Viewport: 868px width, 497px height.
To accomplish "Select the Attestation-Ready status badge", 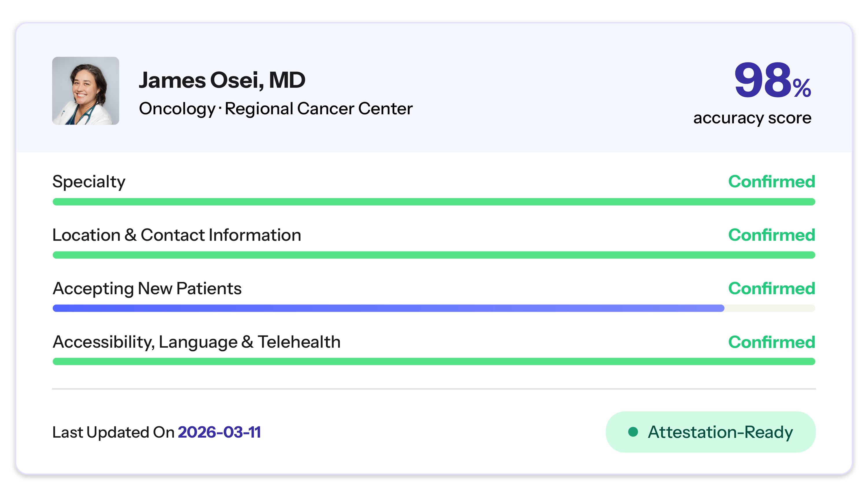I will [x=710, y=432].
